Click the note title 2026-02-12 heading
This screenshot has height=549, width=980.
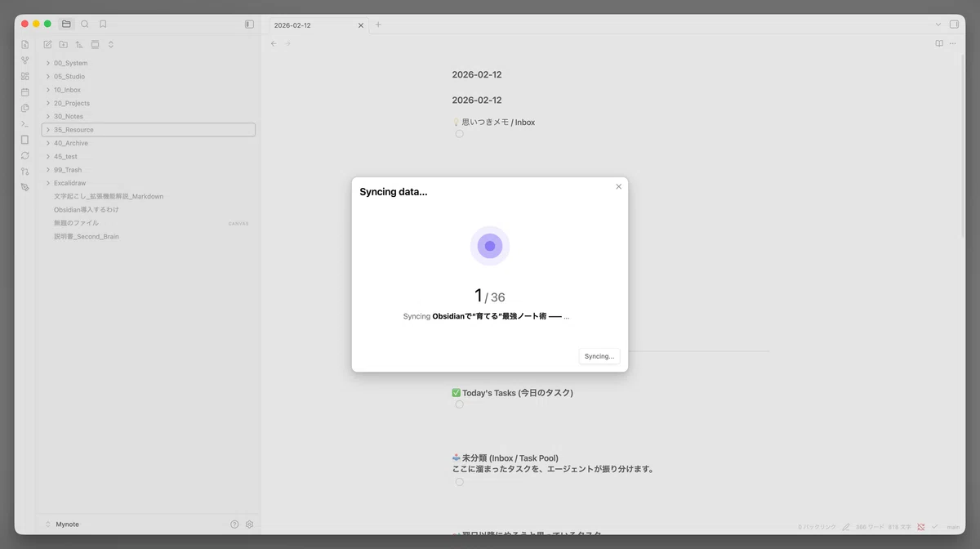tap(477, 74)
